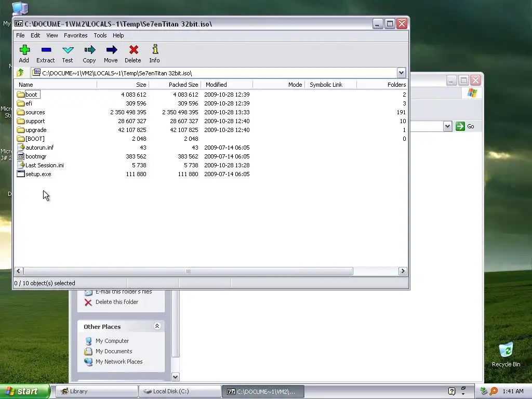Select the boot folder icon
The width and height of the screenshot is (532, 399).
[21, 95]
